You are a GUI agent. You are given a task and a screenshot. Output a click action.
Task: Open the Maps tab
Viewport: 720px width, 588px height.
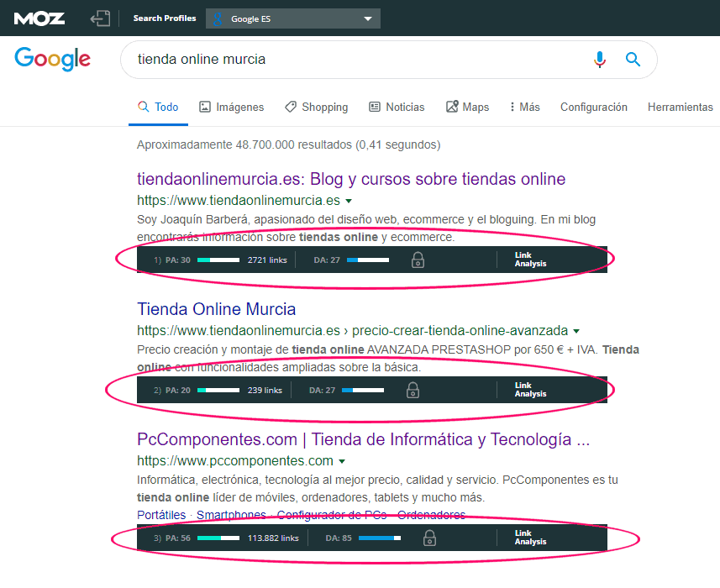[x=467, y=107]
